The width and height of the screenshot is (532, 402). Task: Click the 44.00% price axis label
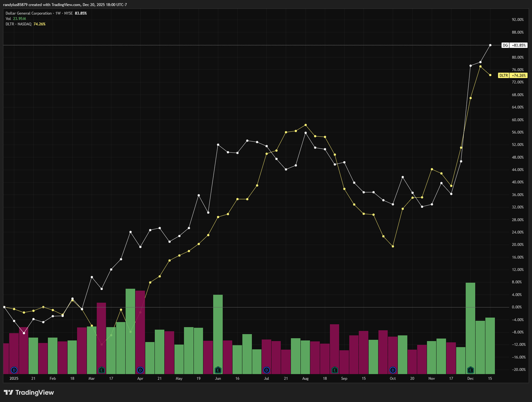pos(517,170)
